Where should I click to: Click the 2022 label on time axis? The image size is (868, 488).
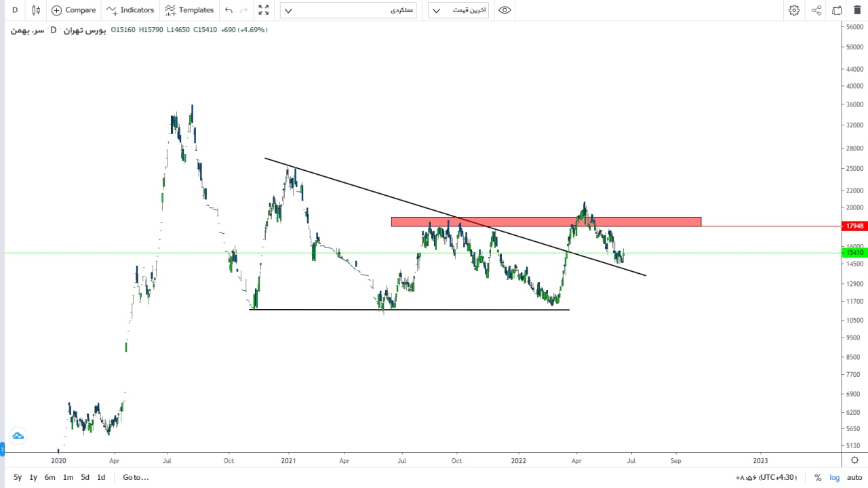click(519, 460)
